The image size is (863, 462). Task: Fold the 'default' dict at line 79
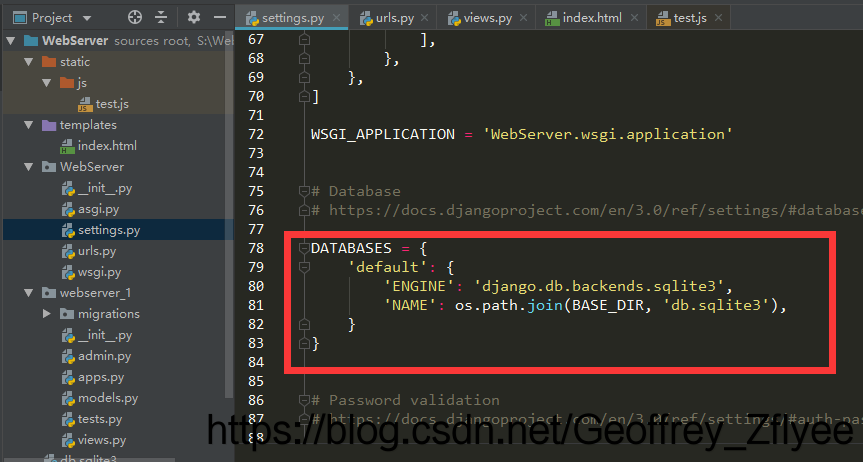[x=304, y=267]
